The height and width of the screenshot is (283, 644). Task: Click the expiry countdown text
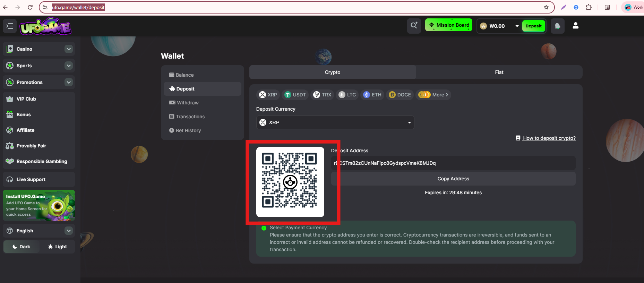click(453, 192)
